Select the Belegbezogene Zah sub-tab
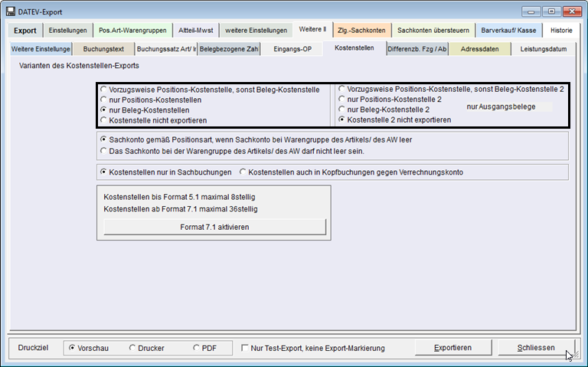Viewport: 588px width, 367px height. tap(229, 49)
